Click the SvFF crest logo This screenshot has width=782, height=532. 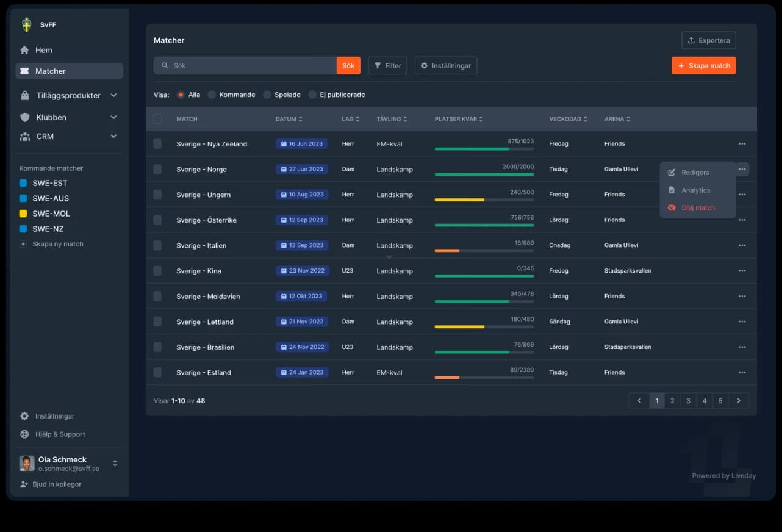click(x=26, y=25)
